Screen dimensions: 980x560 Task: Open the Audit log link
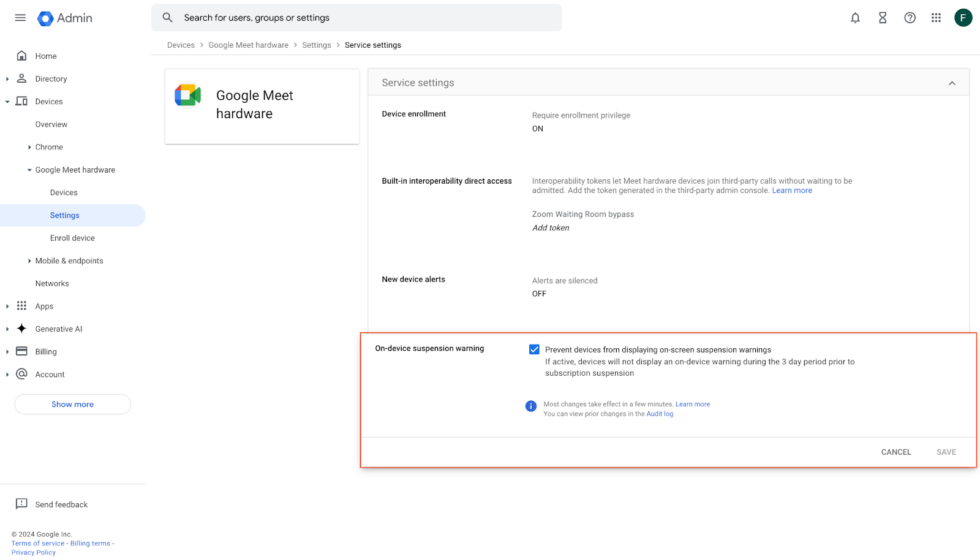660,414
